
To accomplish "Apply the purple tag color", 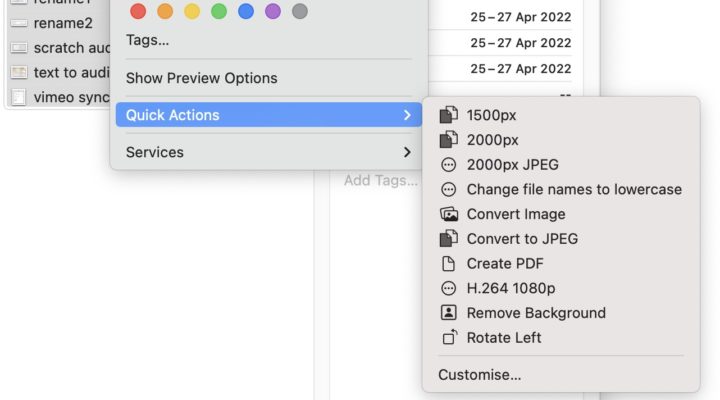I will 273,11.
